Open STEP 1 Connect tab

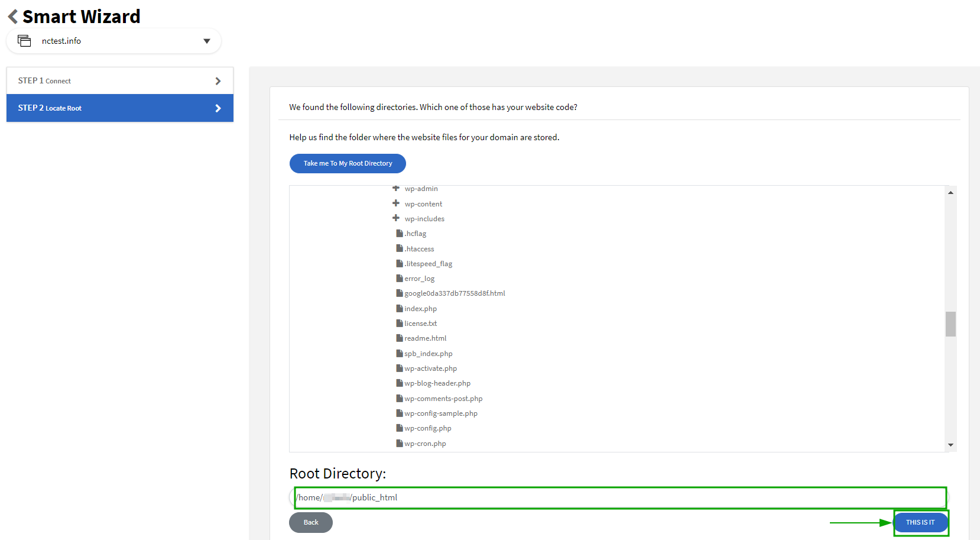pos(119,81)
